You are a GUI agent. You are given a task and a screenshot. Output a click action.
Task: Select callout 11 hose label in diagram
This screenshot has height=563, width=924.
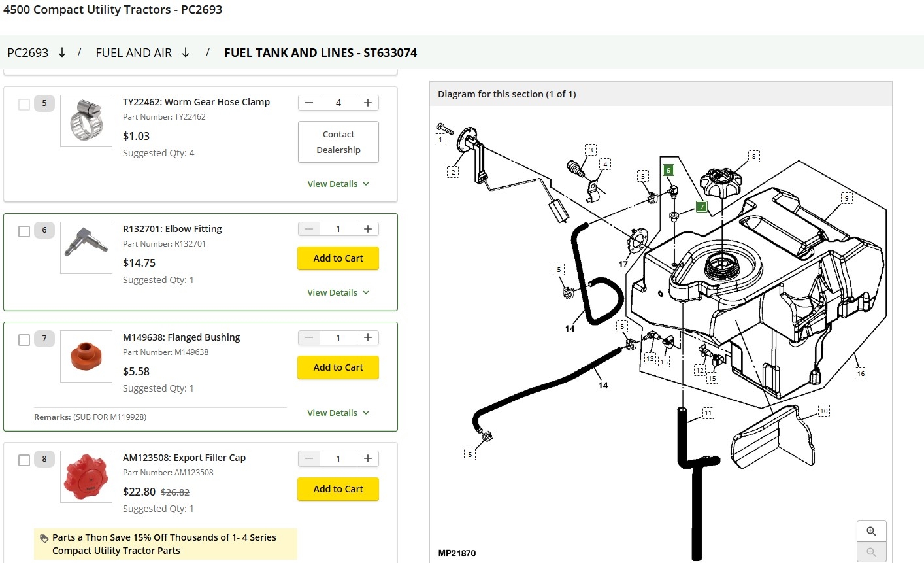point(708,413)
